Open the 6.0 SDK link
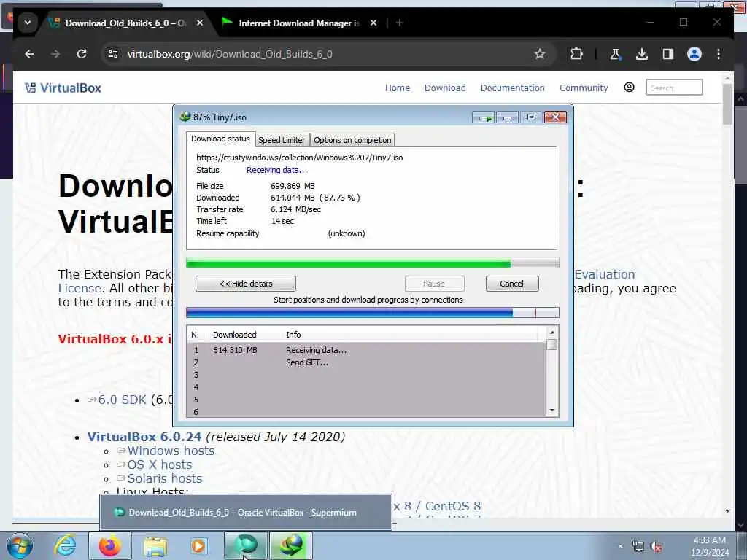Image resolution: width=747 pixels, height=560 pixels. point(122,400)
